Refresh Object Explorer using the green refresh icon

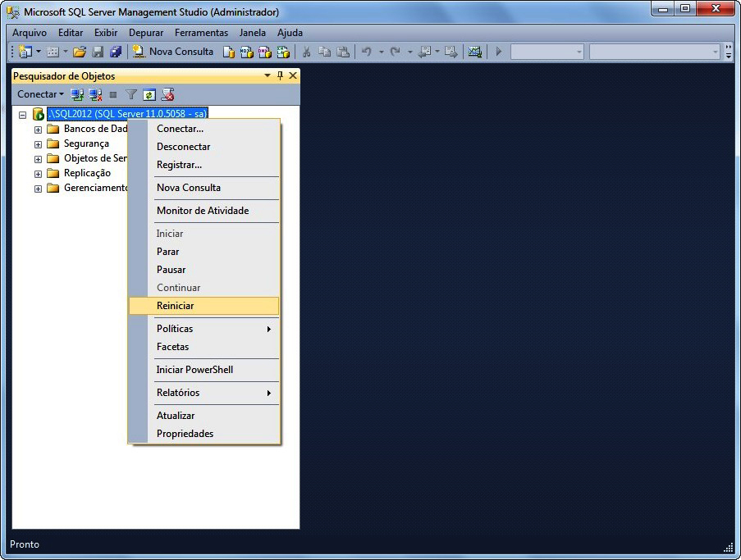149,94
